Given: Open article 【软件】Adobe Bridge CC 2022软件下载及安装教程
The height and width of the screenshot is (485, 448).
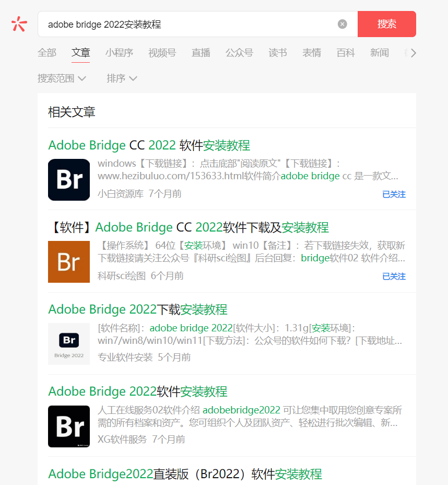Looking at the screenshot, I should click(x=188, y=228).
